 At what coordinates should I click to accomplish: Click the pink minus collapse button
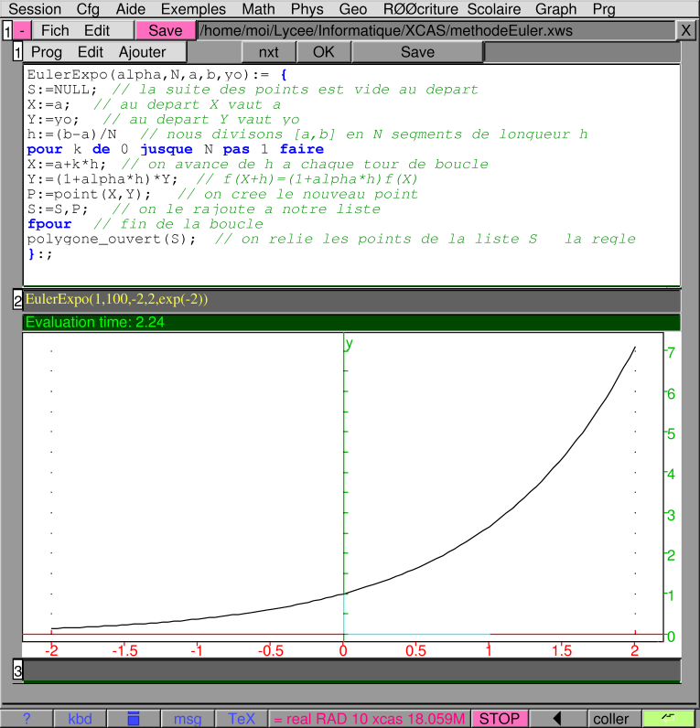(x=22, y=31)
